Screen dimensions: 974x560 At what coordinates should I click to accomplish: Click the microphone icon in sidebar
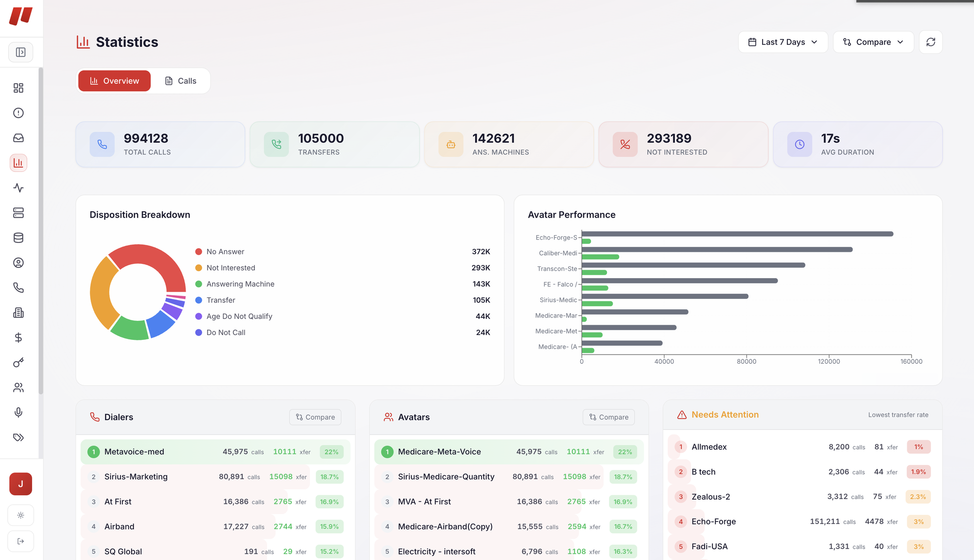[19, 412]
